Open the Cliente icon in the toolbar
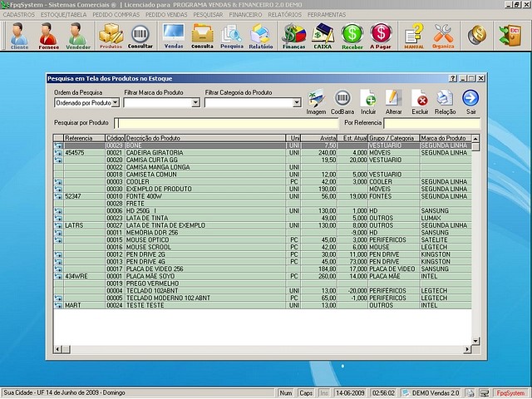The width and height of the screenshot is (532, 399). [x=19, y=36]
